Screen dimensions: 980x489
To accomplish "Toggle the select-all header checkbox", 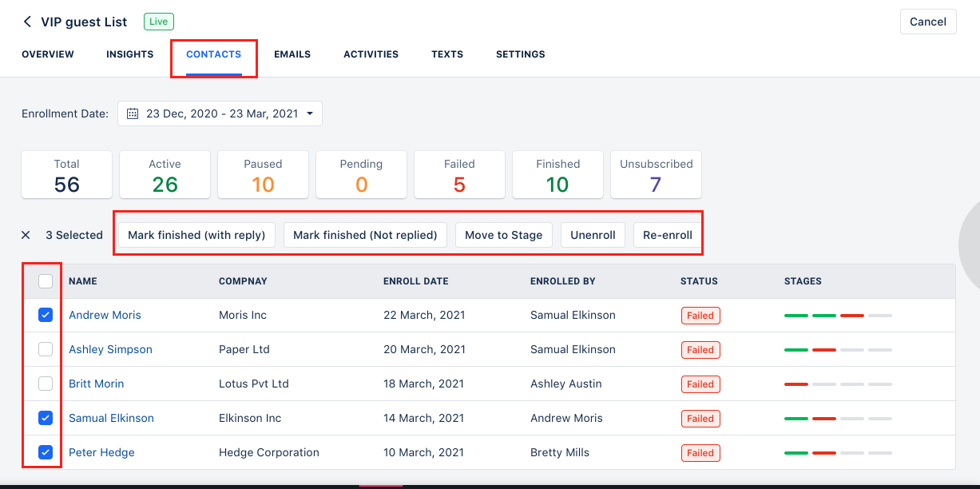I will pyautogui.click(x=46, y=281).
